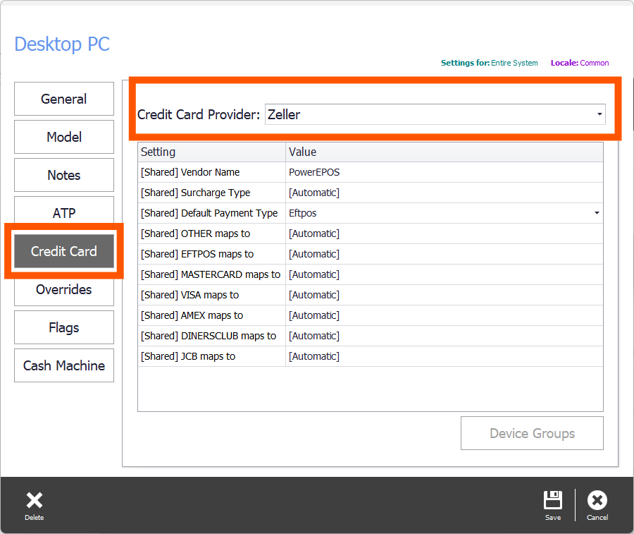Select the Notes tab
This screenshot has height=534, width=634.
click(x=64, y=175)
